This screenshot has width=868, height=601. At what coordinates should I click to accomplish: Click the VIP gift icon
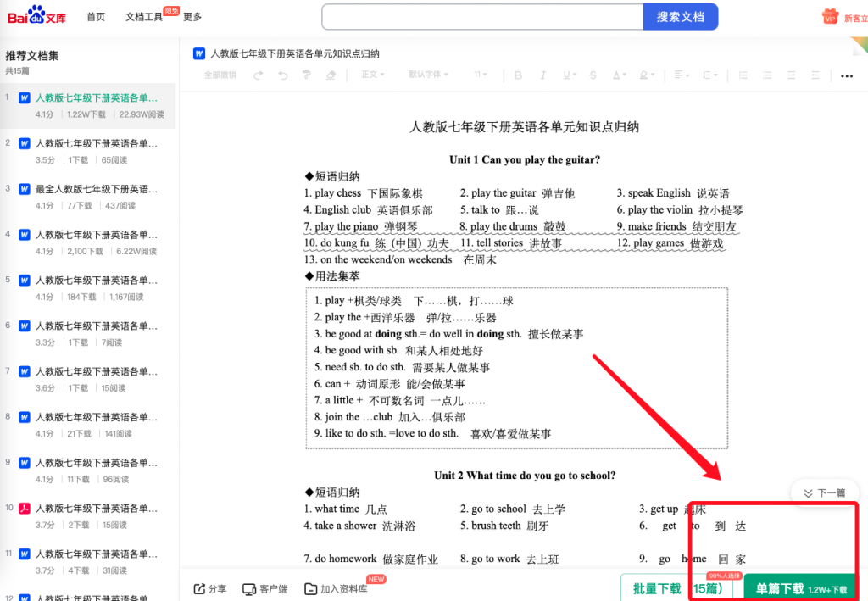[x=830, y=17]
